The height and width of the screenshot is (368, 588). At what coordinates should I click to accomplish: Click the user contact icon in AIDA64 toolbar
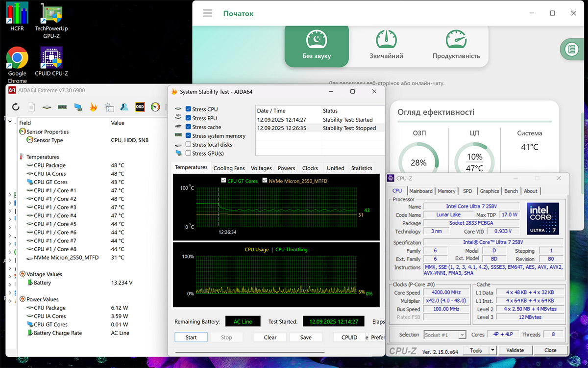[124, 107]
